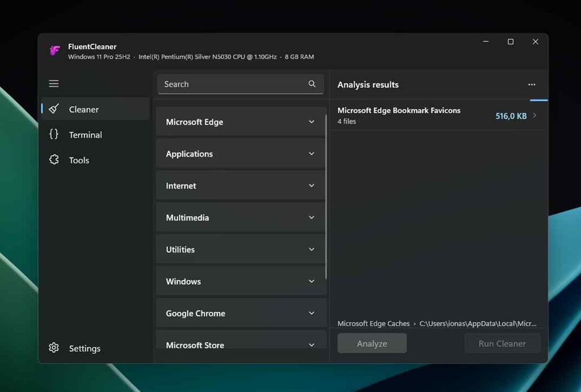
Task: Expand the Utilities category
Action: coord(241,250)
